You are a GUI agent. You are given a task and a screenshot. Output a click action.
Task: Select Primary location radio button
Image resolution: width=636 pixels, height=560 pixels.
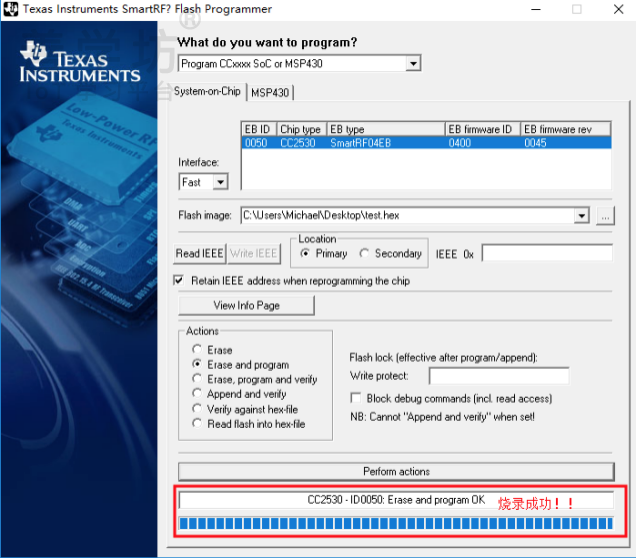pos(305,253)
